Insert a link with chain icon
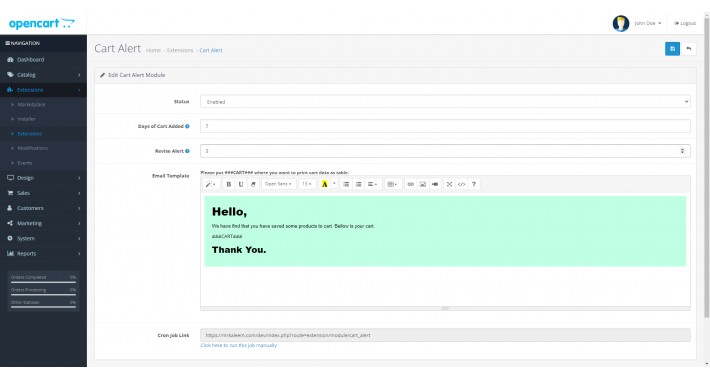This screenshot has width=710, height=380. [410, 184]
